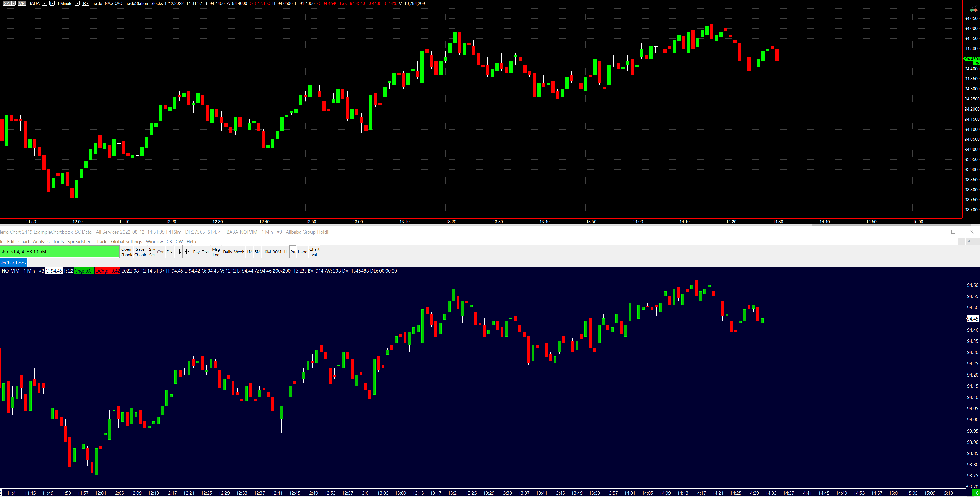Expand the 1 Minute interval dropdown
The width and height of the screenshot is (980, 497).
click(77, 3)
